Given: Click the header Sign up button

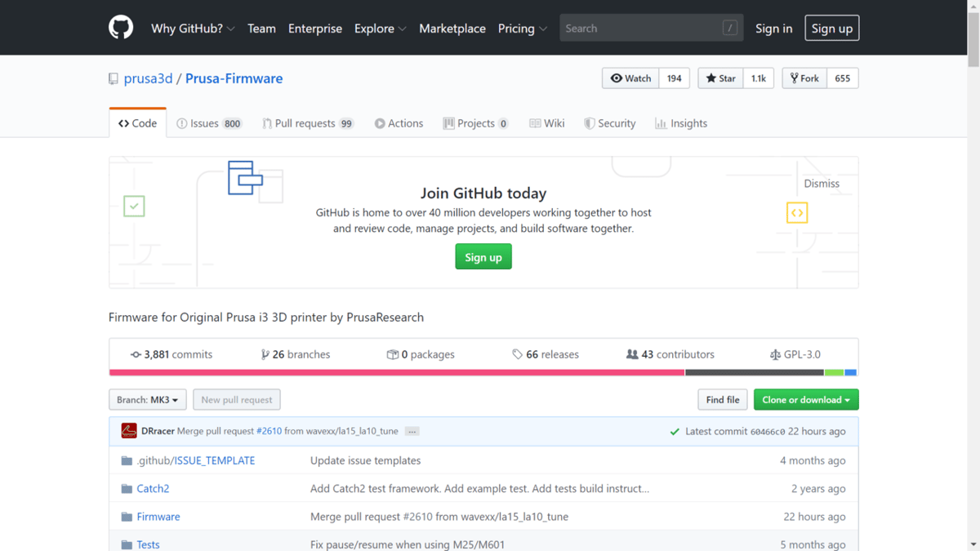Looking at the screenshot, I should pos(832,28).
